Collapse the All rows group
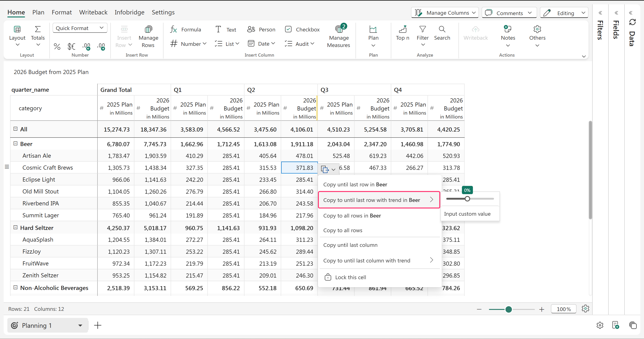644x339 pixels. tap(15, 129)
